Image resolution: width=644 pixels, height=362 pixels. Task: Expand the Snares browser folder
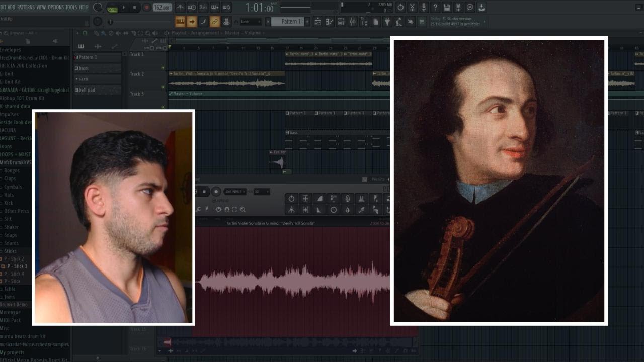click(11, 243)
